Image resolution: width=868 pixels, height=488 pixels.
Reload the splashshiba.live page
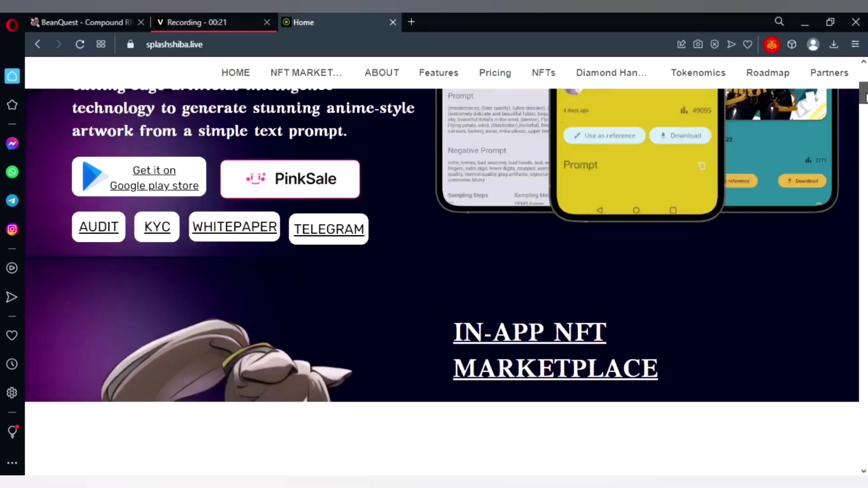tap(80, 44)
